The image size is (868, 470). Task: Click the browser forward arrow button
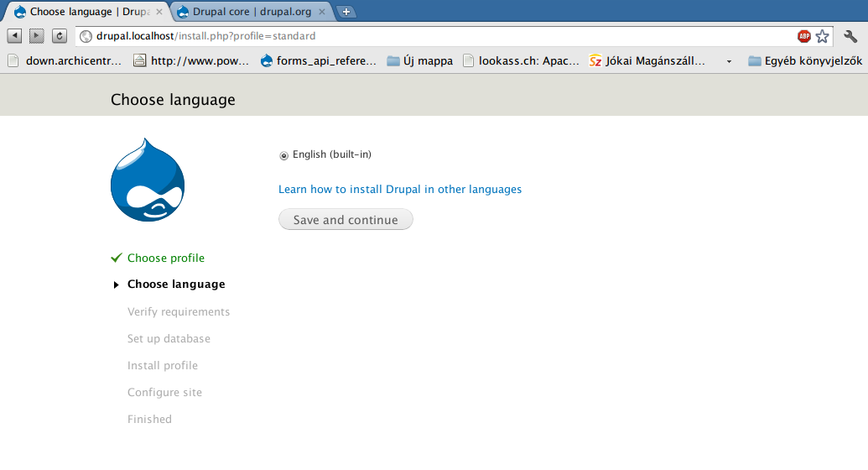(37, 36)
